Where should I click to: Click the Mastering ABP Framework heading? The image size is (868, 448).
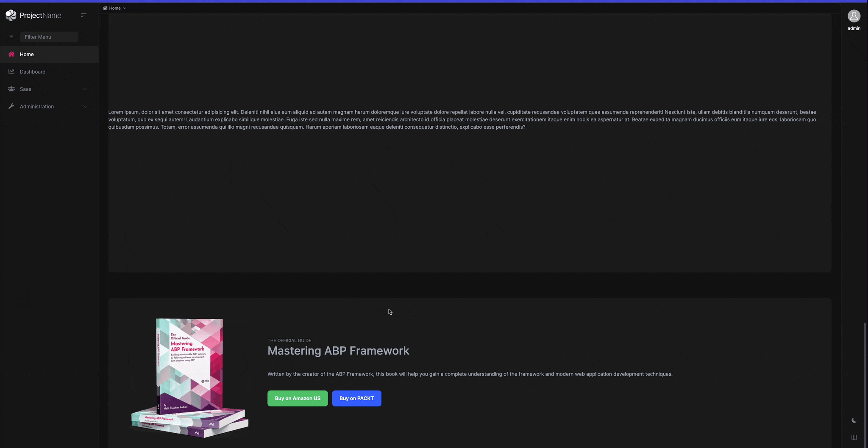point(338,351)
